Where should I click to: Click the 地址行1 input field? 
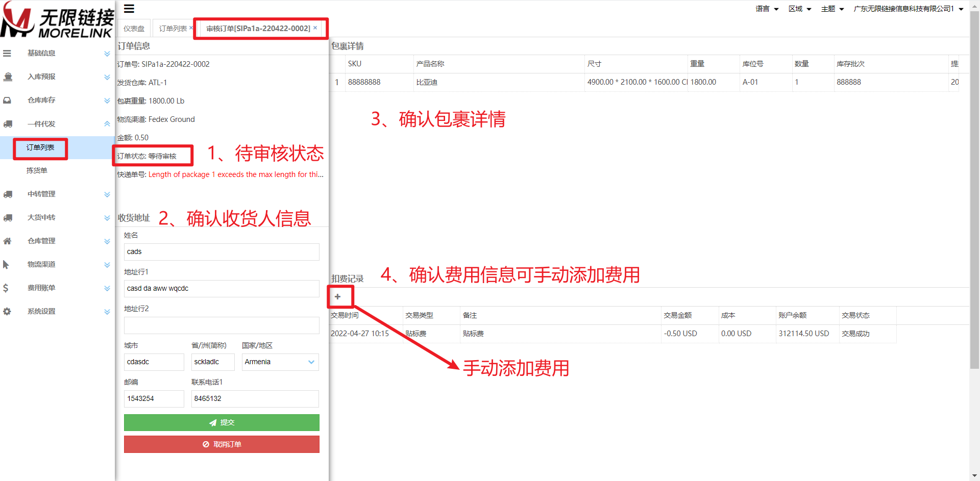tap(222, 288)
